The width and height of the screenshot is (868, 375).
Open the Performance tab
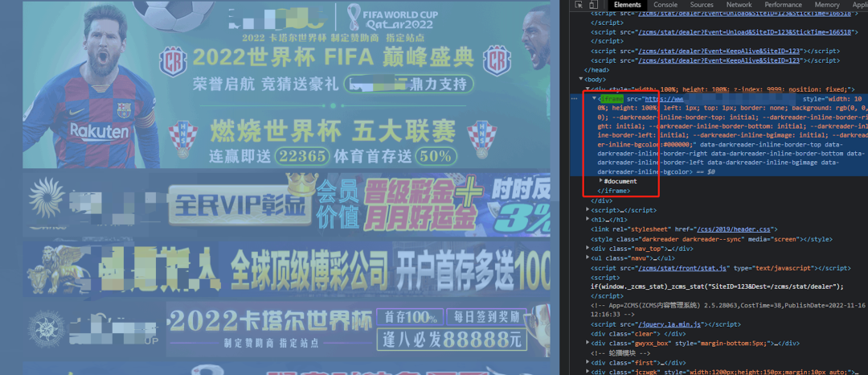coord(784,5)
